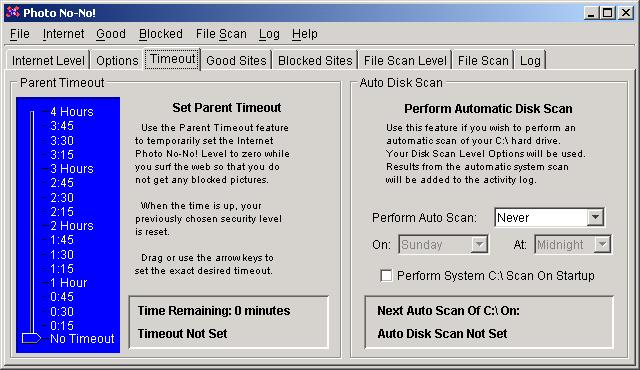Open the Help menu
Viewport: 640px width, 370px height.
pos(304,34)
